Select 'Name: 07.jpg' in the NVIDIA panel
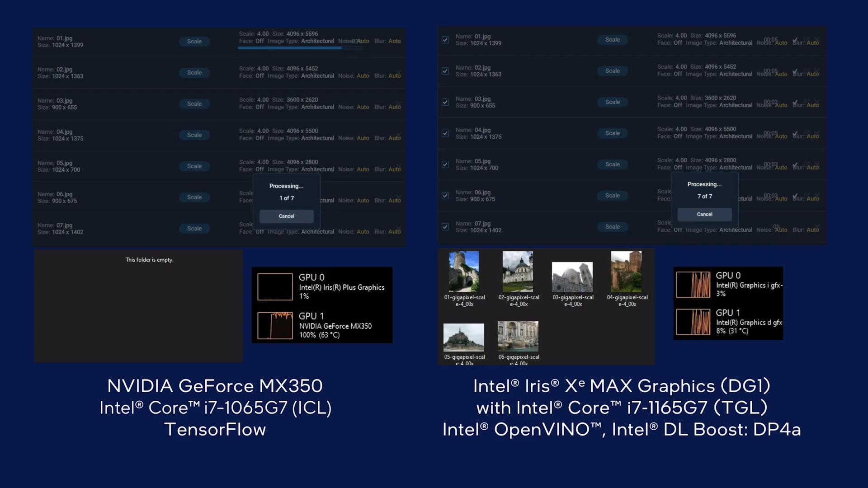This screenshot has height=488, width=868. pos(55,225)
